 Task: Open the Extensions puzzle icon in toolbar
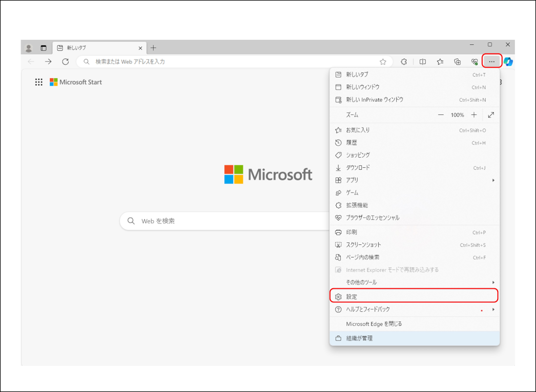[x=404, y=61]
